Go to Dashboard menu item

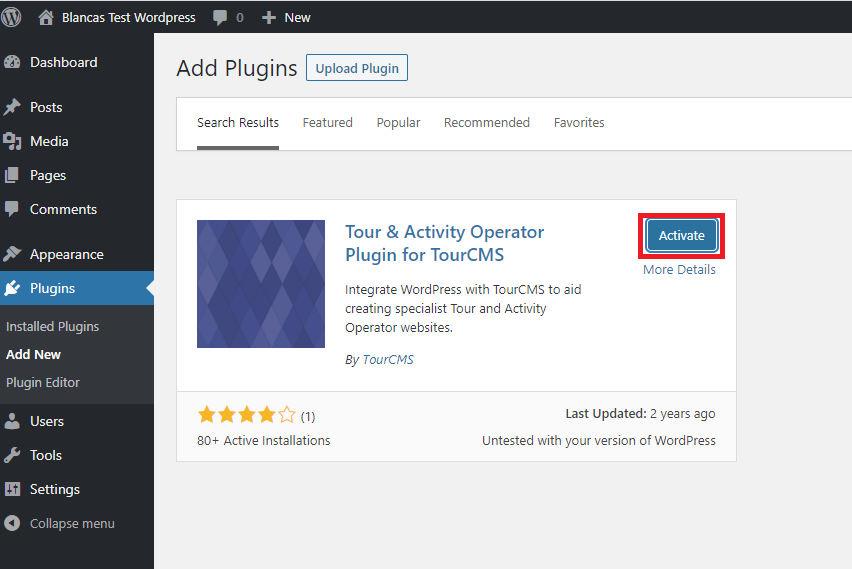(64, 62)
